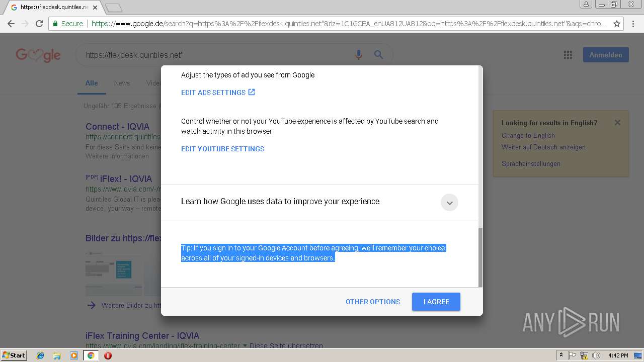Click the volume speaker tray icon
The width and height of the screenshot is (644, 362).
click(x=596, y=355)
